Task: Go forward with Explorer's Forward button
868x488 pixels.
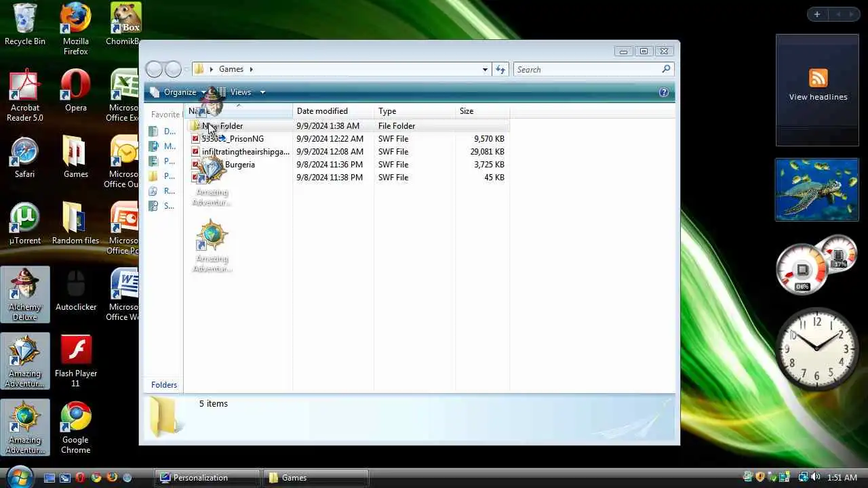Action: click(x=173, y=69)
